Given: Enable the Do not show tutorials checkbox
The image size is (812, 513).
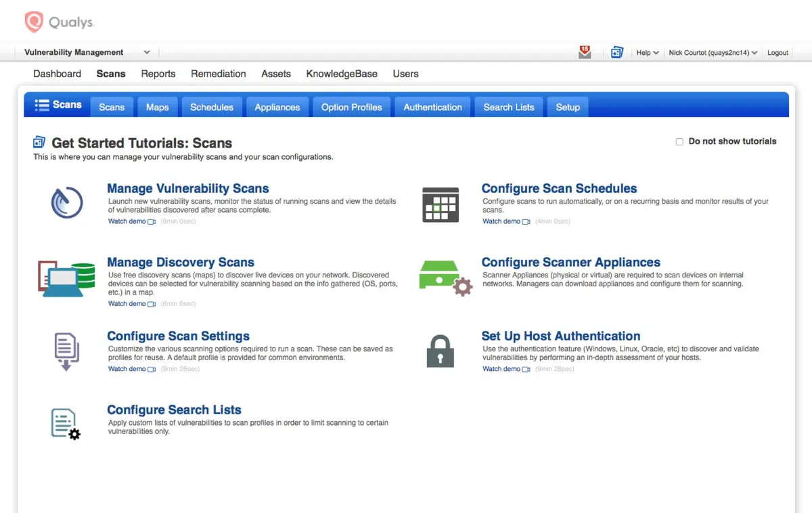Looking at the screenshot, I should coord(679,141).
